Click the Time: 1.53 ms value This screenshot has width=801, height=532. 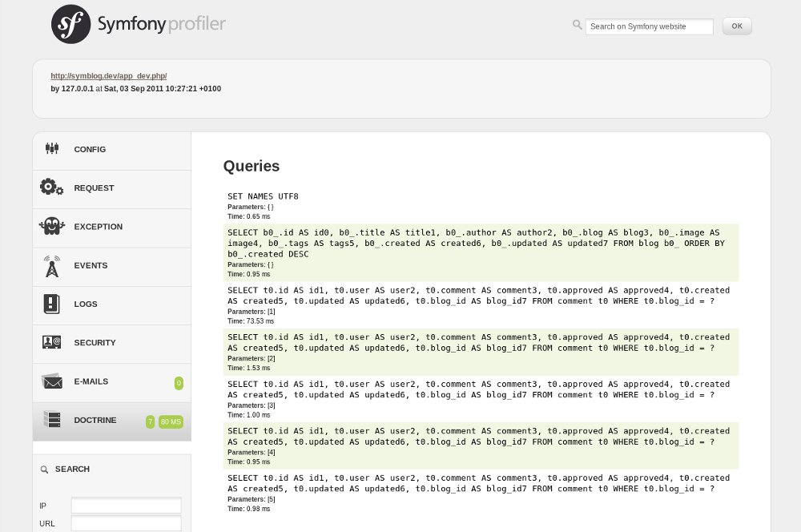(x=249, y=368)
